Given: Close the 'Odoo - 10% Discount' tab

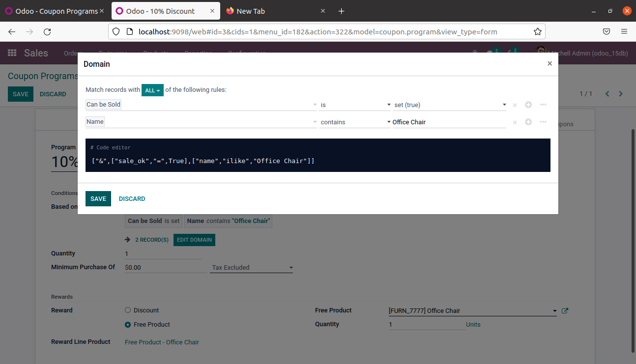Looking at the screenshot, I should (x=212, y=11).
